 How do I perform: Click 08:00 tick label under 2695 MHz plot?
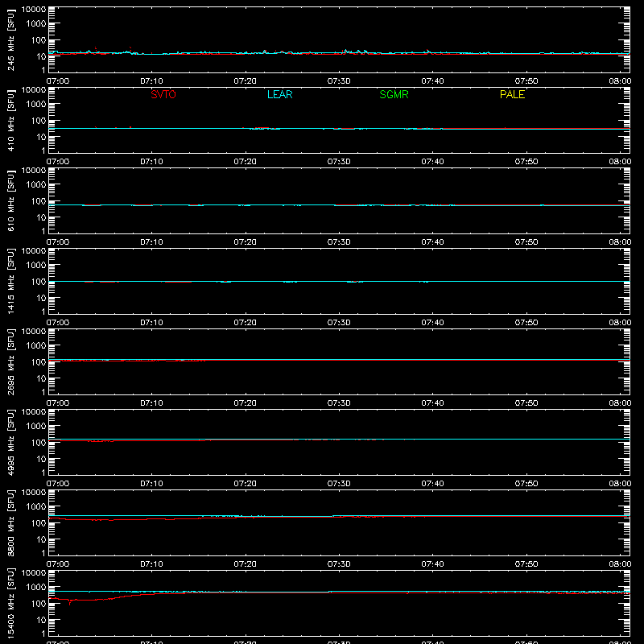click(620, 403)
